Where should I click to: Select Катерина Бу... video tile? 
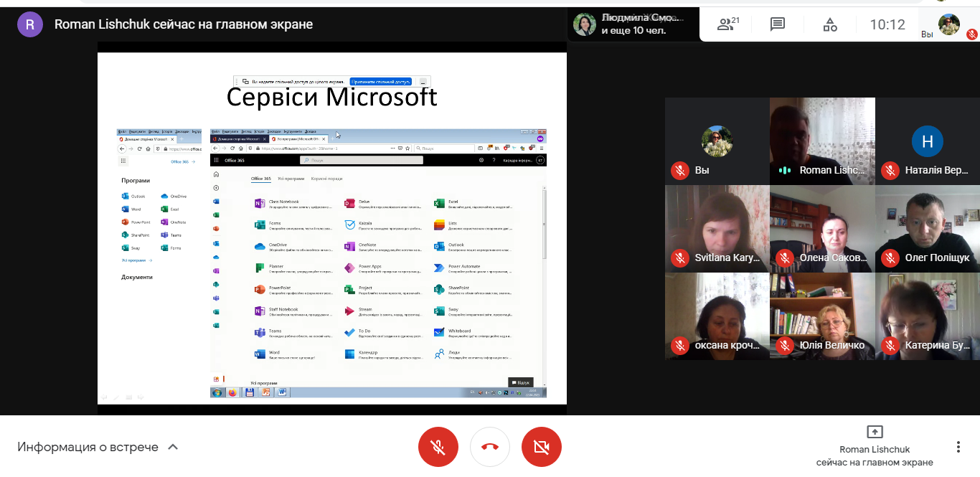[928, 316]
